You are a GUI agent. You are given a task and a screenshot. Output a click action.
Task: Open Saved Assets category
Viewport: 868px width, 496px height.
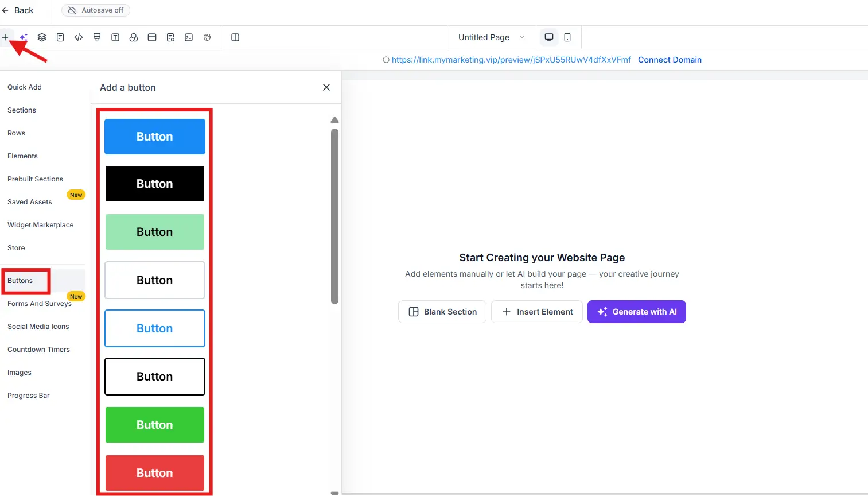tap(30, 202)
